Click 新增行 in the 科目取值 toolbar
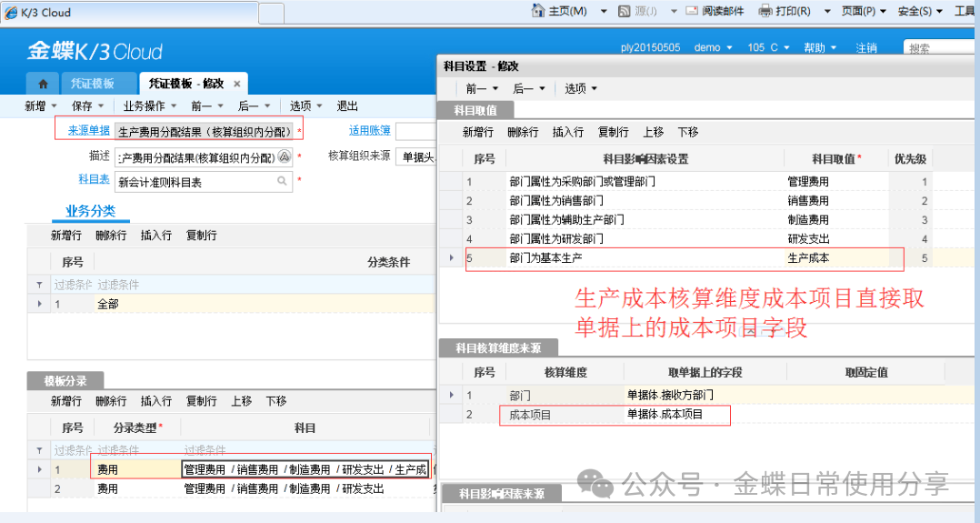980x523 pixels. pyautogui.click(x=478, y=132)
